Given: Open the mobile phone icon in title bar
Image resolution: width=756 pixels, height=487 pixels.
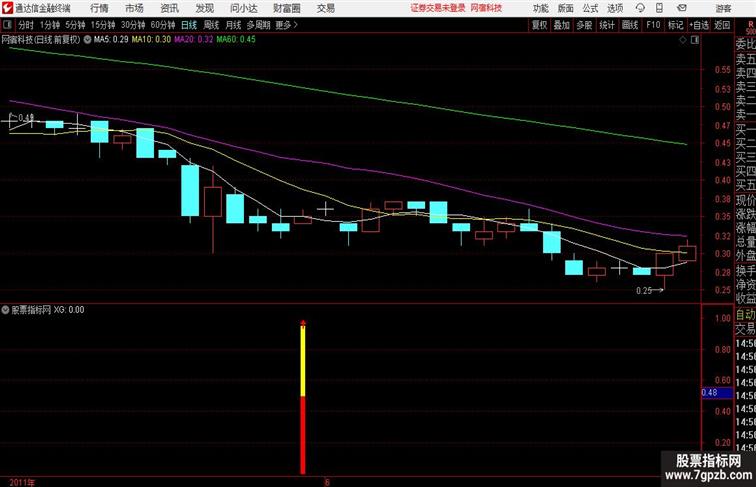Looking at the screenshot, I should [660, 8].
